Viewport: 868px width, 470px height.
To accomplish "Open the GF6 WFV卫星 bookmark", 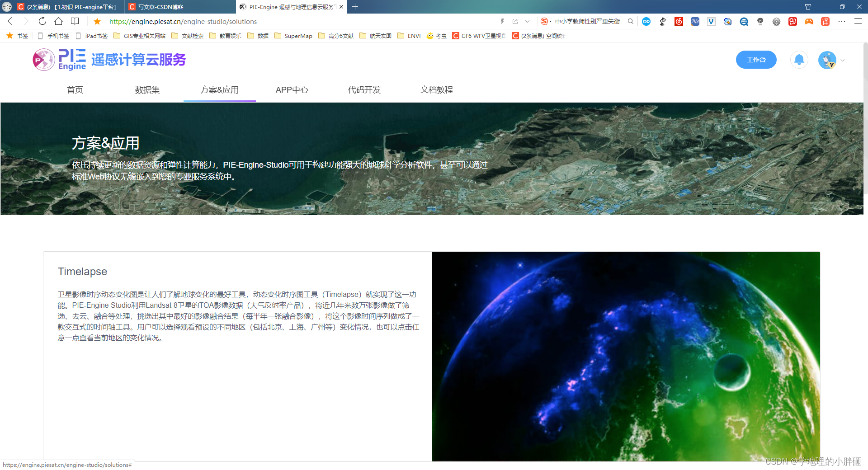I will click(x=479, y=36).
